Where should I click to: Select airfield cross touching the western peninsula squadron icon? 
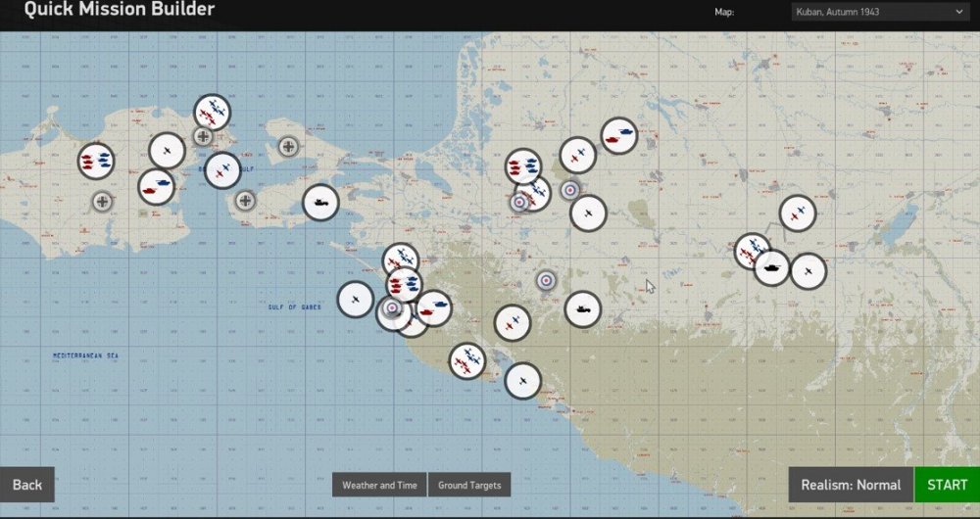tap(202, 136)
